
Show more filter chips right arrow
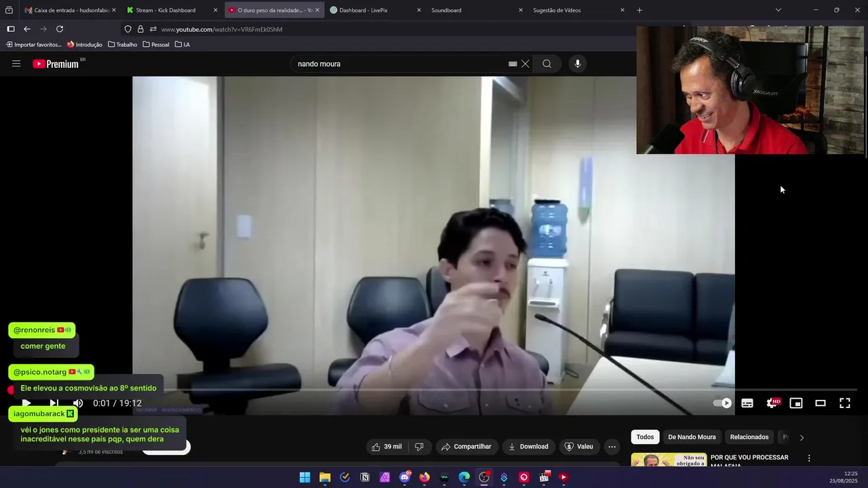point(802,437)
